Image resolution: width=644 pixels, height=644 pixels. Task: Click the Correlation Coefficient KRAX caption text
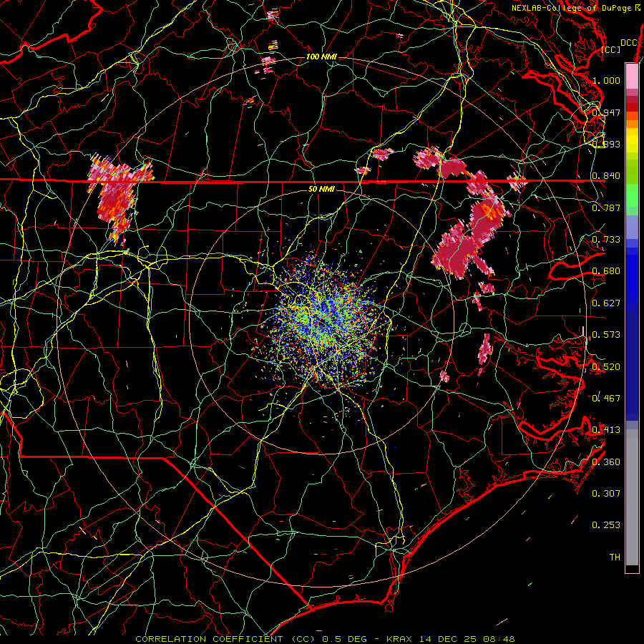coord(325,639)
